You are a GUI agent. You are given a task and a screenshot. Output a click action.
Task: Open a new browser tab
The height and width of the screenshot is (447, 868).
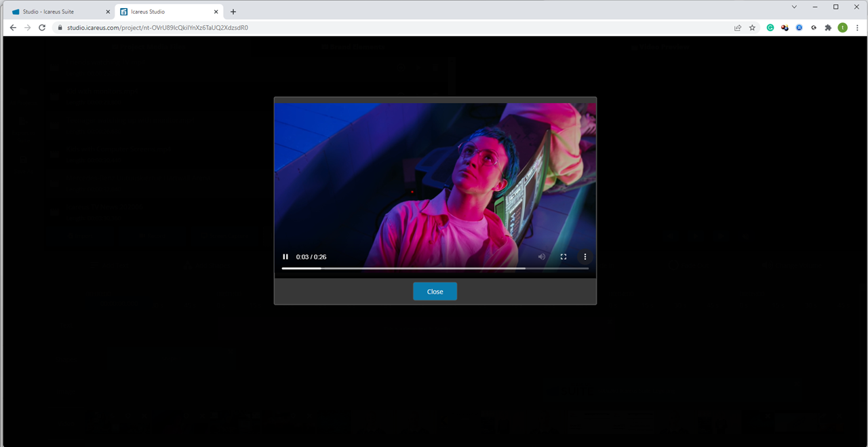[233, 12]
